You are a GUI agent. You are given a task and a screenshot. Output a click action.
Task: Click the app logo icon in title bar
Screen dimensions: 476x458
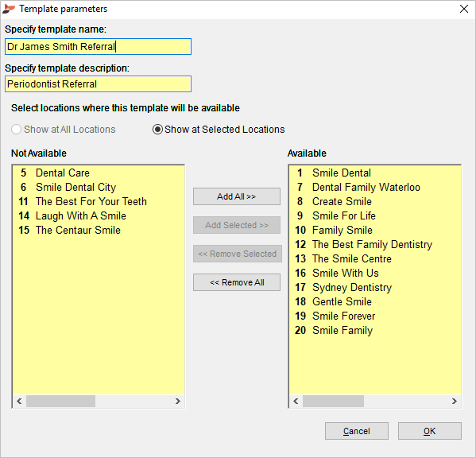[x=9, y=9]
